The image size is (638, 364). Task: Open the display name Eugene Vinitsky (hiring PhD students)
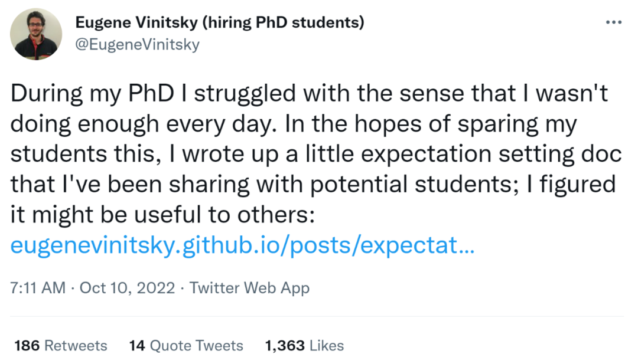click(220, 23)
